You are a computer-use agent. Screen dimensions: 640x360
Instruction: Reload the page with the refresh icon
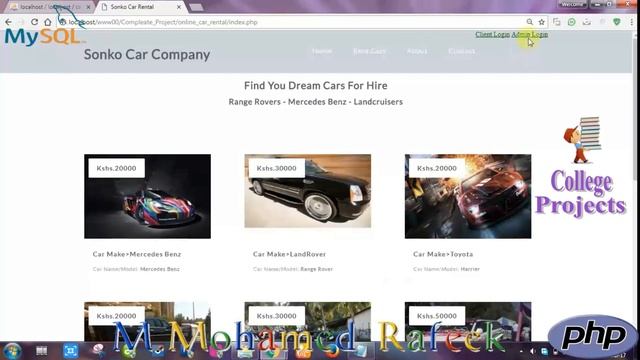tap(35, 22)
